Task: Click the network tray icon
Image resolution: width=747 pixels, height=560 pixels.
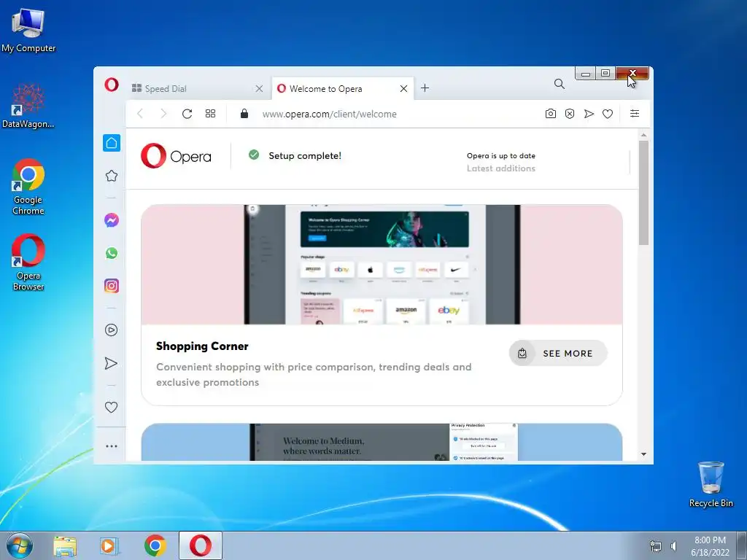Action: (x=656, y=546)
